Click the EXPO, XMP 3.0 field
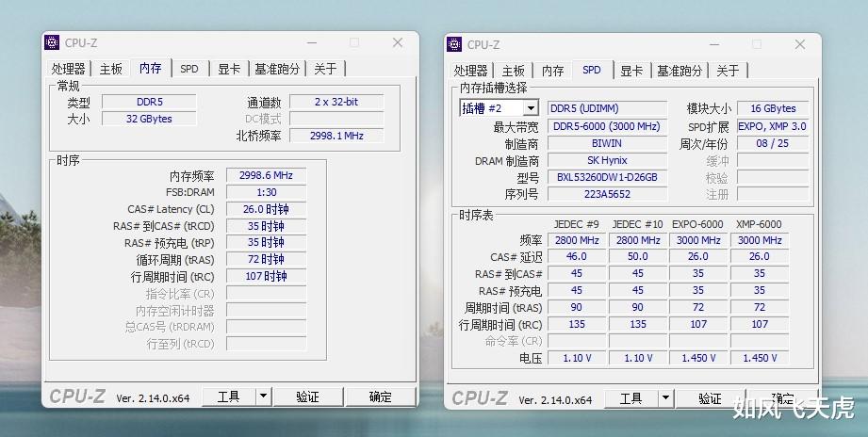Viewport: 868px width, 437px height. pyautogui.click(x=773, y=126)
